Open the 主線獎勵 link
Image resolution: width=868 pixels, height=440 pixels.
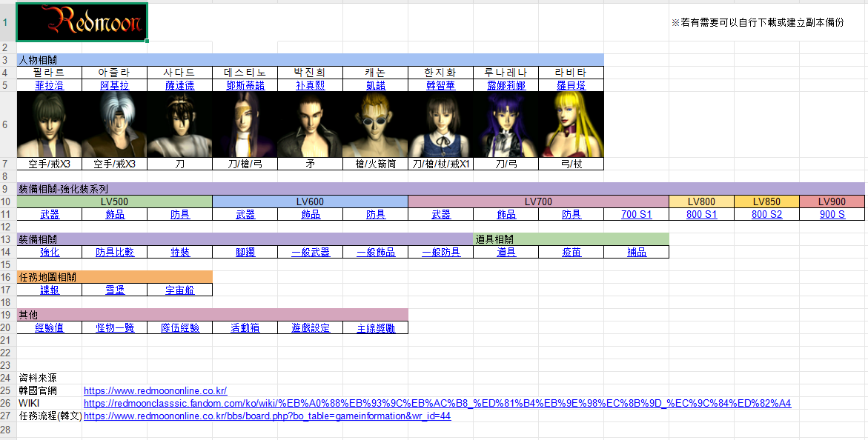375,327
